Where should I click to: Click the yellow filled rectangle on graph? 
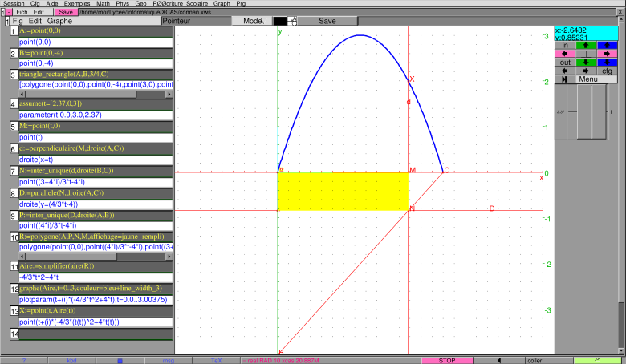[343, 192]
